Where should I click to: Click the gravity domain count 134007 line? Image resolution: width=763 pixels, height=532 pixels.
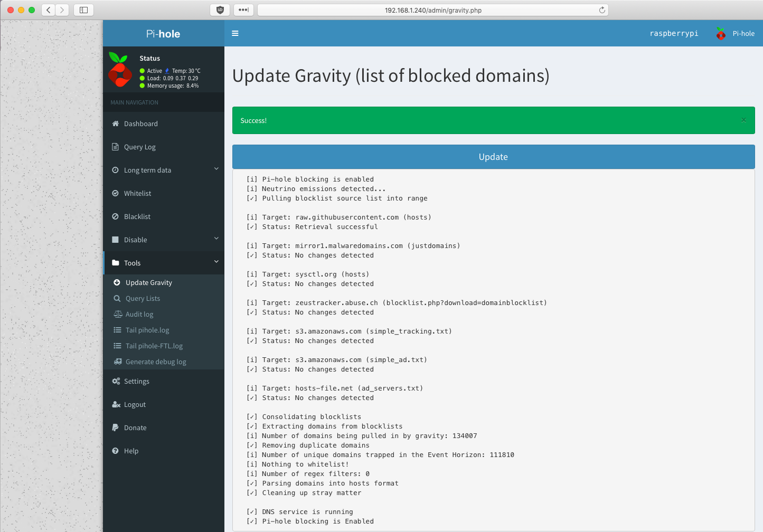pos(362,436)
